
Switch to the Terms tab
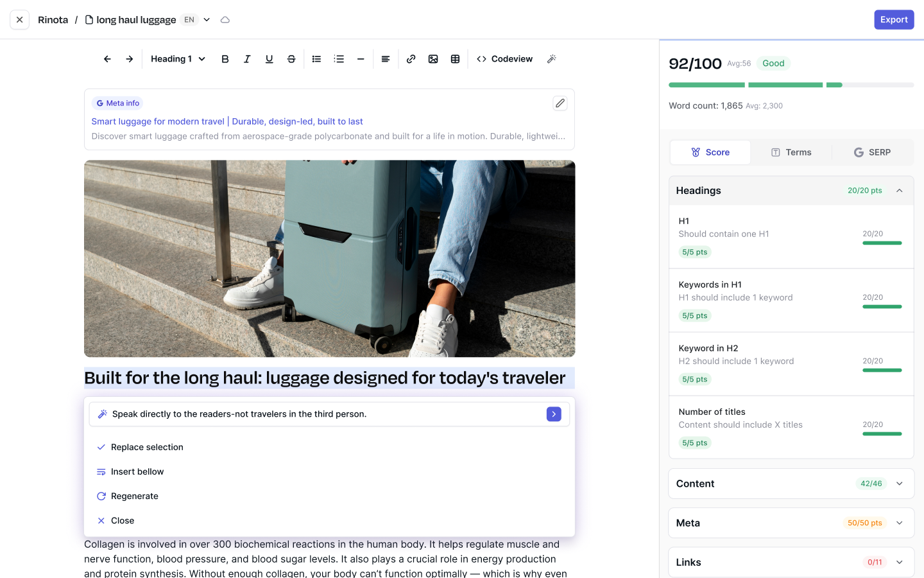(791, 152)
